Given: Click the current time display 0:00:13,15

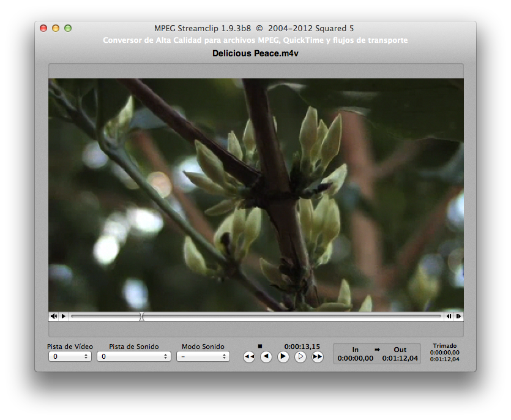Looking at the screenshot, I should (302, 346).
